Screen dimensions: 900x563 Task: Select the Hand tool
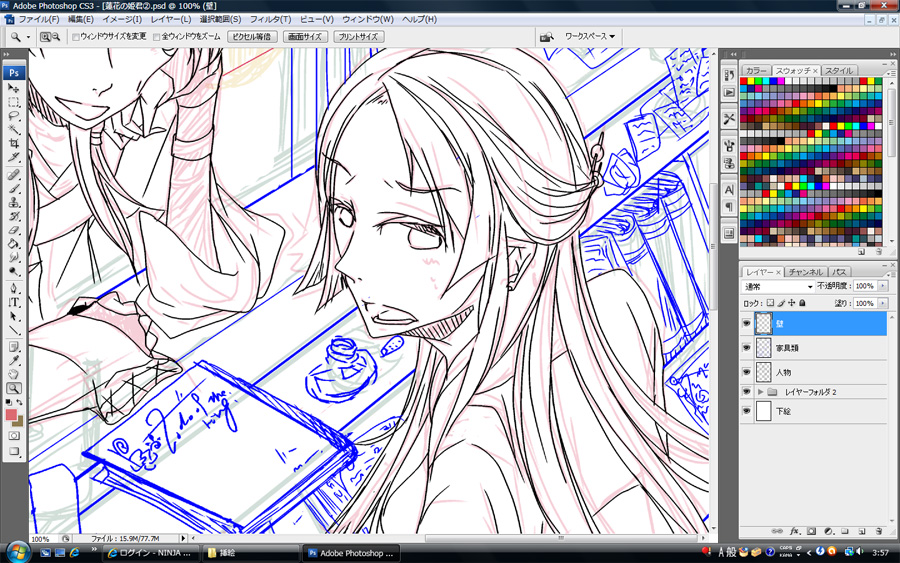point(14,375)
